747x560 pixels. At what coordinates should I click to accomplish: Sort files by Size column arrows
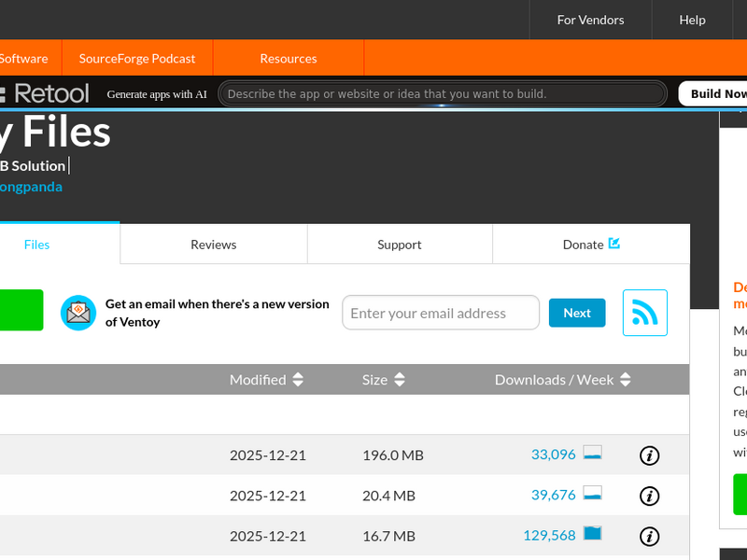400,380
